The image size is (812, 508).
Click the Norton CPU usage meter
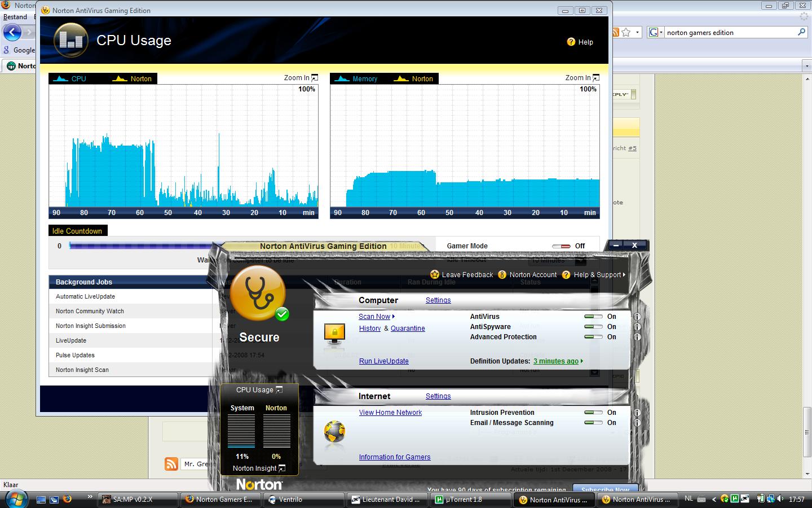pos(276,431)
